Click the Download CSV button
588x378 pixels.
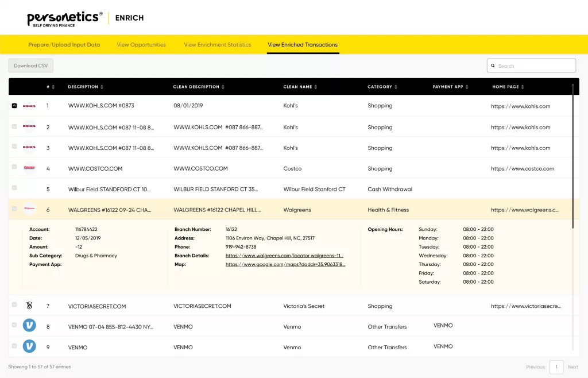coord(31,65)
